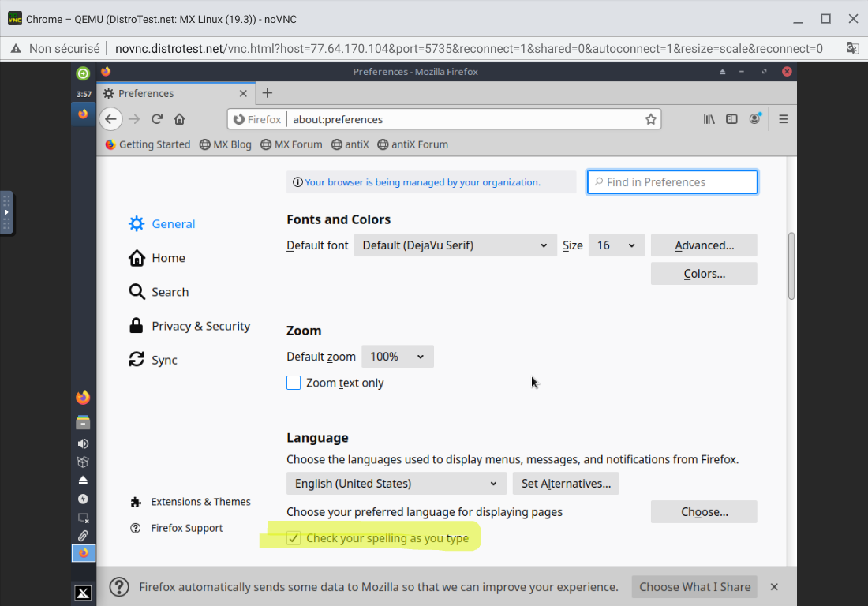Go back with the back arrow button

pyautogui.click(x=110, y=119)
